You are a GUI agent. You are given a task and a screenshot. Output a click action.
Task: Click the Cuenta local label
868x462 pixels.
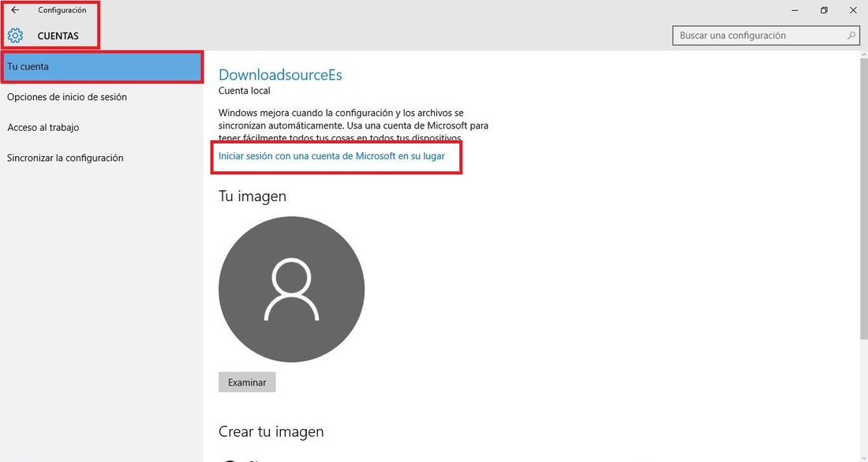click(245, 90)
